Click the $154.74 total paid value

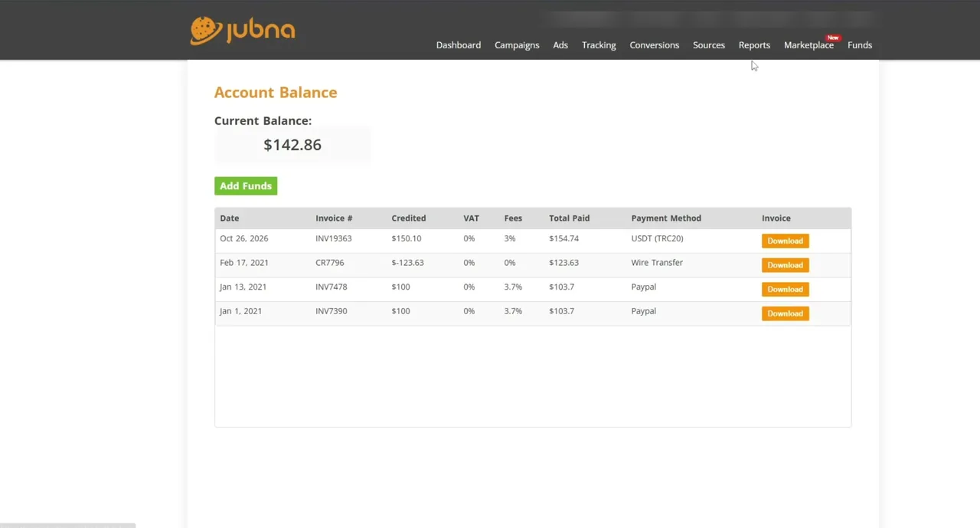coord(564,238)
